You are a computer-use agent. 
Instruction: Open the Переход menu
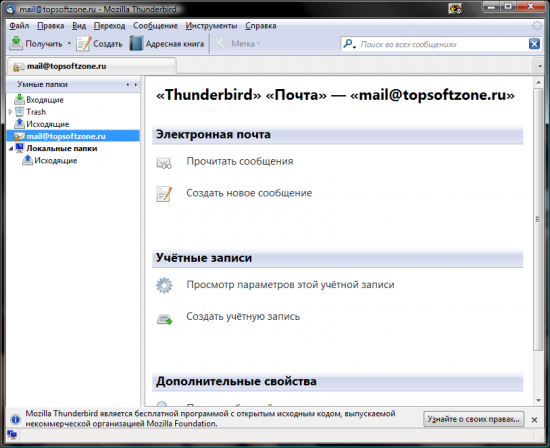click(109, 26)
